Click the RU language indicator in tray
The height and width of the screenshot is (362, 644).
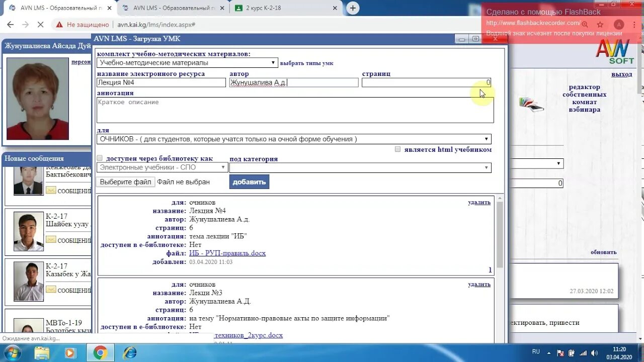click(536, 351)
